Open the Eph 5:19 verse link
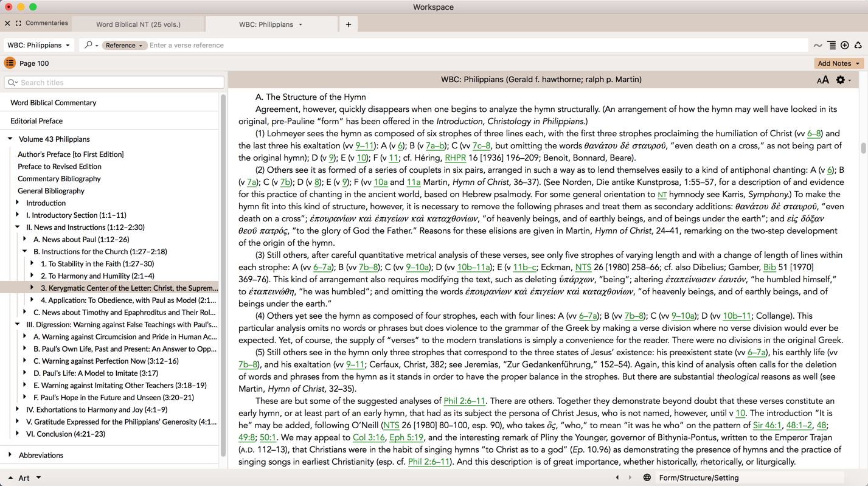Image resolution: width=868 pixels, height=486 pixels. (x=406, y=438)
